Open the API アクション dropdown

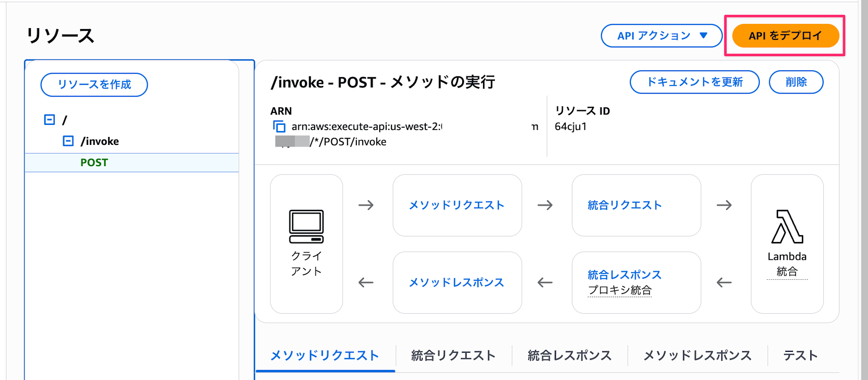click(x=661, y=36)
